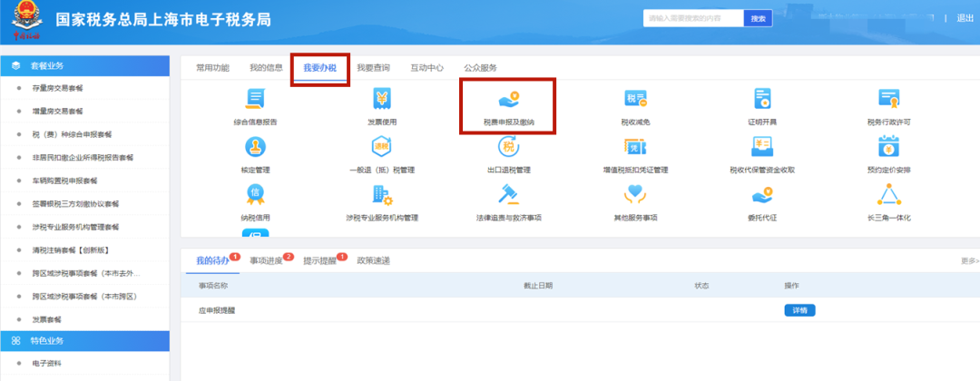The width and height of the screenshot is (980, 381).
Task: Open the 纳税信用 badge icon
Action: (x=254, y=195)
